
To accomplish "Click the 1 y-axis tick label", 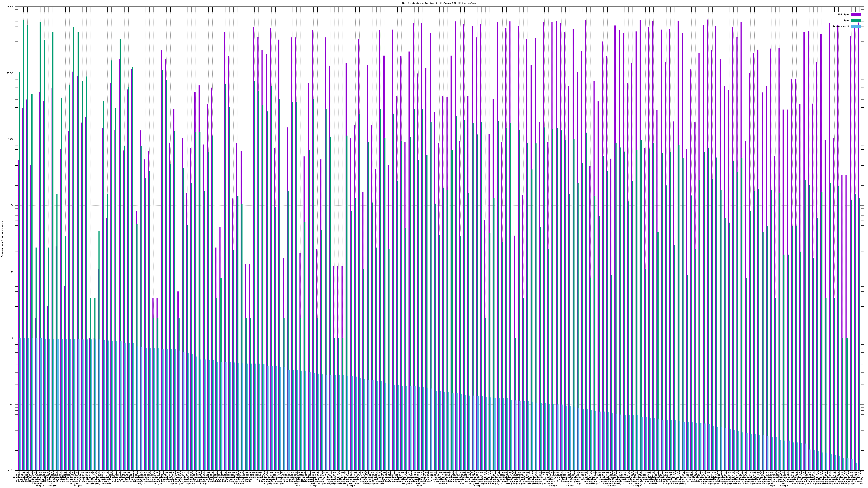I will point(13,338).
